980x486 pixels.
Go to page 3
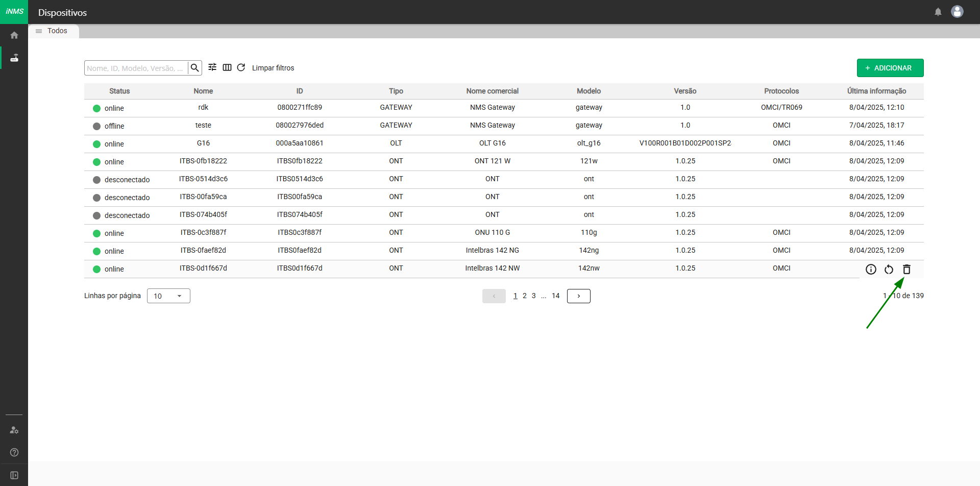pos(534,296)
